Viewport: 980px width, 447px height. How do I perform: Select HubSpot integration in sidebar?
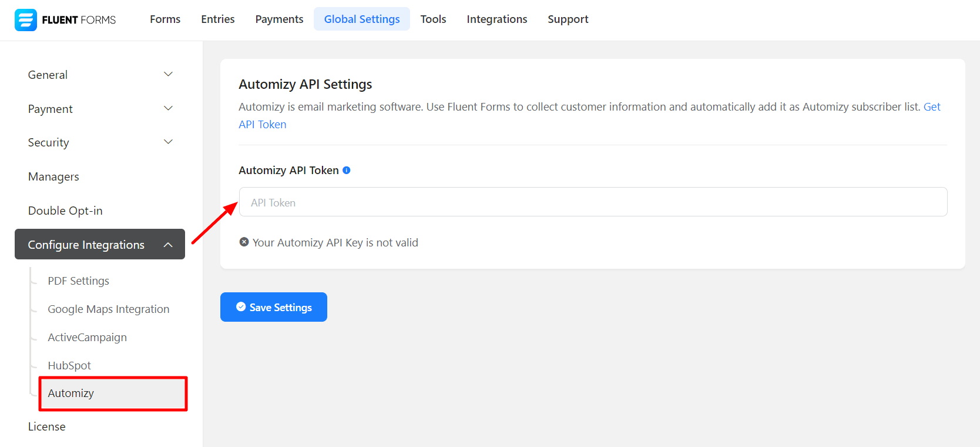click(x=69, y=366)
